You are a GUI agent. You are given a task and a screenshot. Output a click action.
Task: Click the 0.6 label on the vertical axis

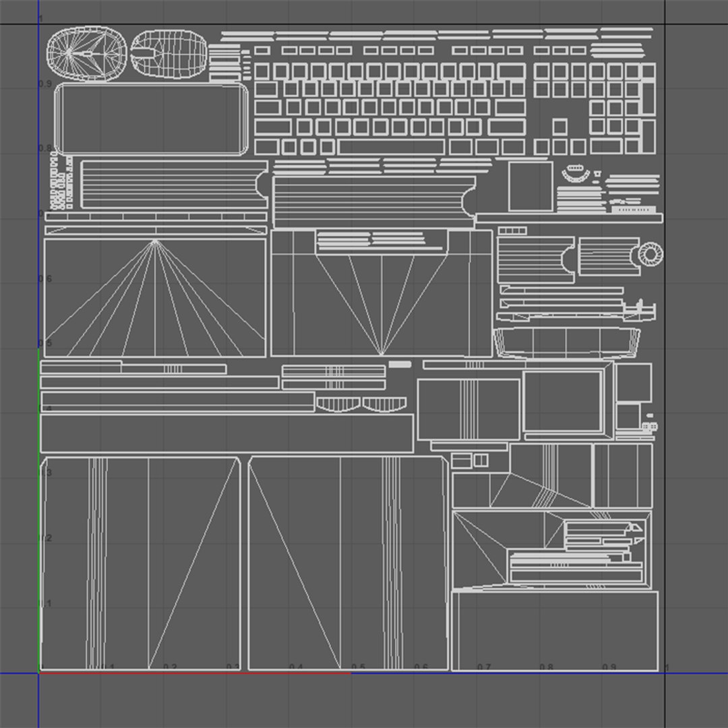pyautogui.click(x=45, y=278)
